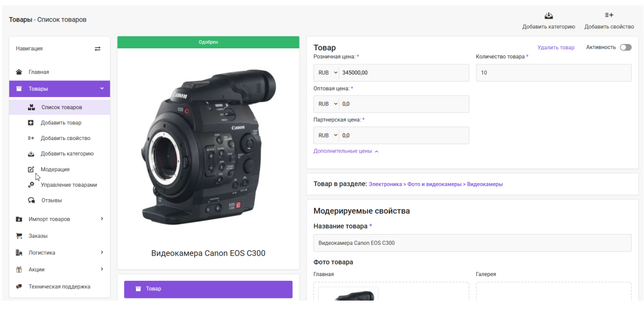Click the main photo thumbnail under Главная
The width and height of the screenshot is (644, 314).
pos(348,294)
